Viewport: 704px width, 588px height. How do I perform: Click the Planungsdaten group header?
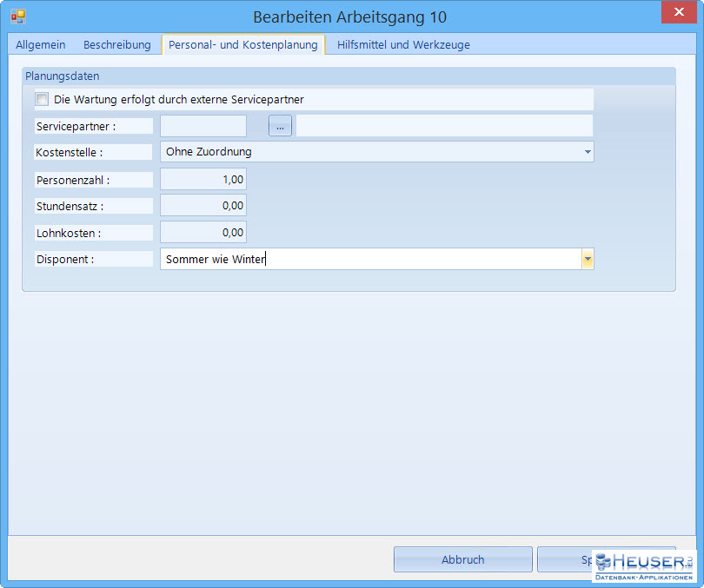click(x=63, y=76)
